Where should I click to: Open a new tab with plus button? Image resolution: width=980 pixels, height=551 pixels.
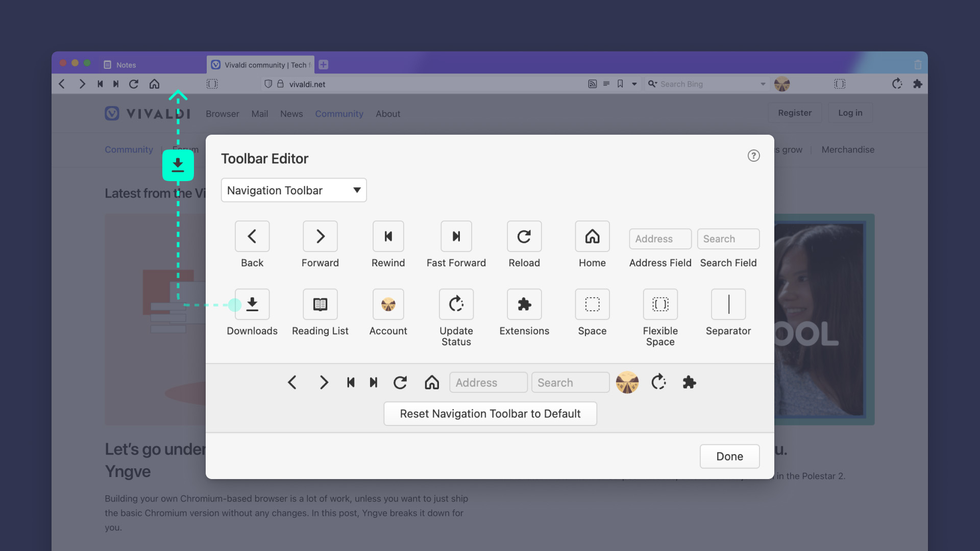pos(323,65)
